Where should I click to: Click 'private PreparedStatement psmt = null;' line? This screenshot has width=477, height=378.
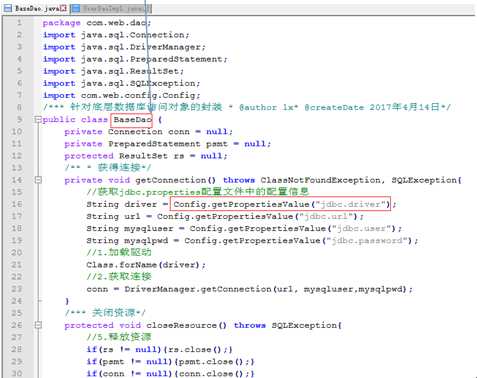pos(168,144)
